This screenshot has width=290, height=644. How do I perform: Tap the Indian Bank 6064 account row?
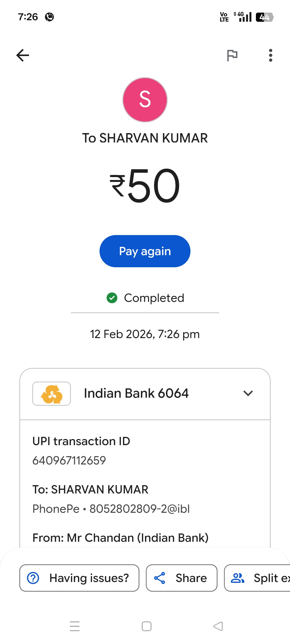136,393
